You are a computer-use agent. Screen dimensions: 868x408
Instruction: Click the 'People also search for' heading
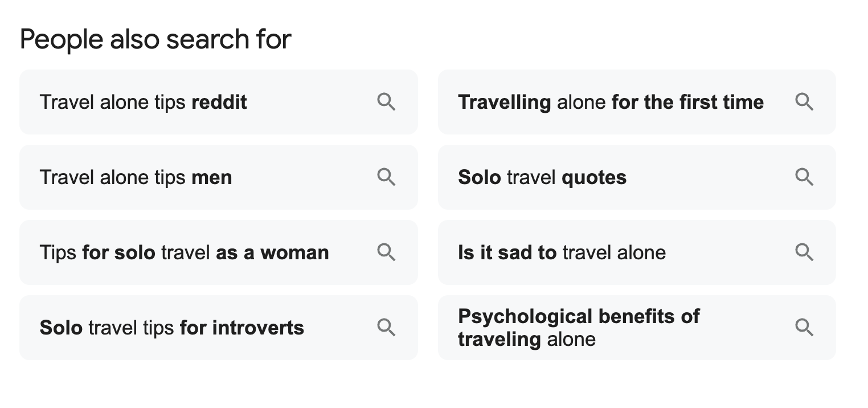(x=155, y=39)
